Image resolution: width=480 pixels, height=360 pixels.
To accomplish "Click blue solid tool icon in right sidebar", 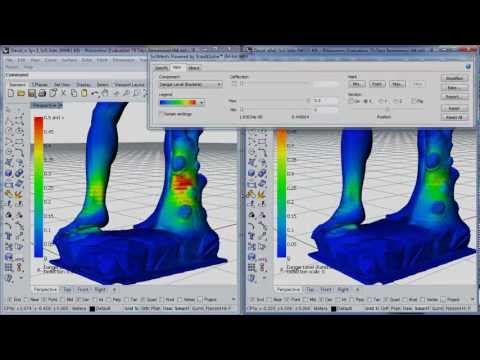I will 252,173.
